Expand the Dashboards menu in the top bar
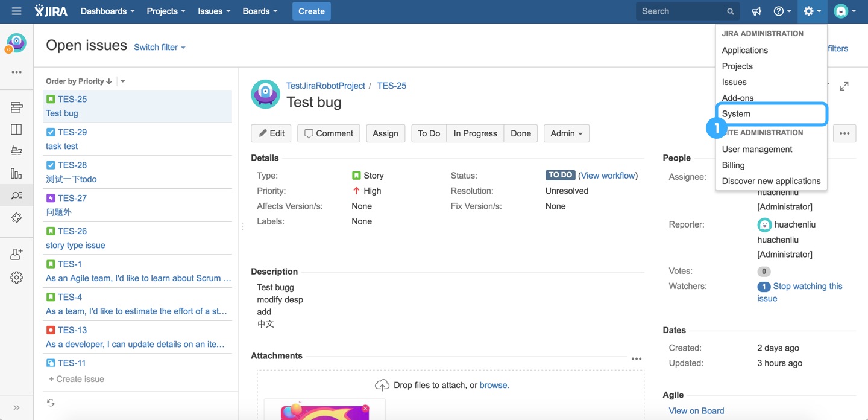Viewport: 868px width, 420px height. 107,11
